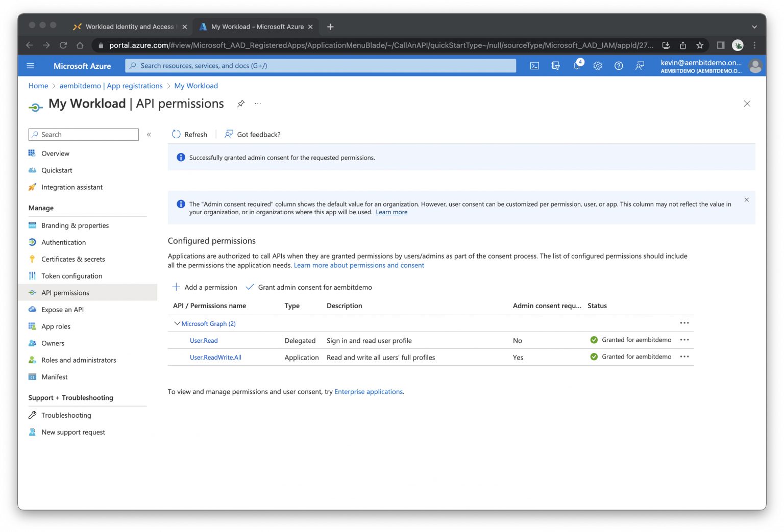Open more options next to the page title
This screenshot has height=532, width=784.
point(258,104)
